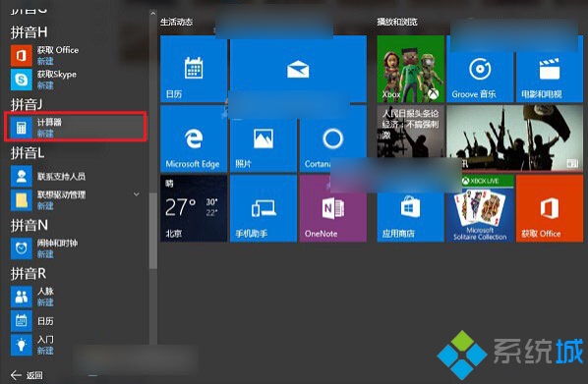This screenshot has width=588, height=384.
Task: Jump via the 拼音J group header
Action: (x=27, y=104)
